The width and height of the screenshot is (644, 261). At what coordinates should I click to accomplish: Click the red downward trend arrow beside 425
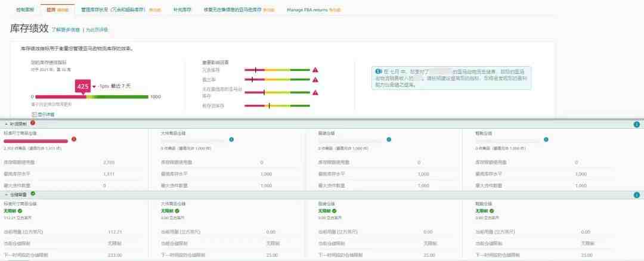pos(94,86)
